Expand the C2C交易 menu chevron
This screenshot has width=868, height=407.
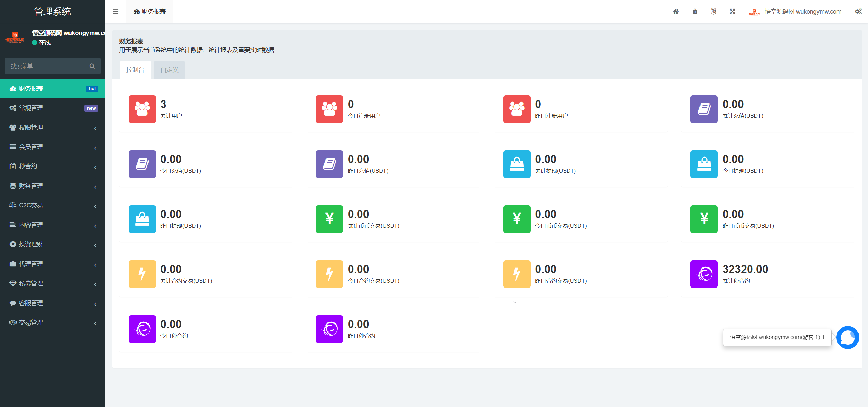pos(95,206)
